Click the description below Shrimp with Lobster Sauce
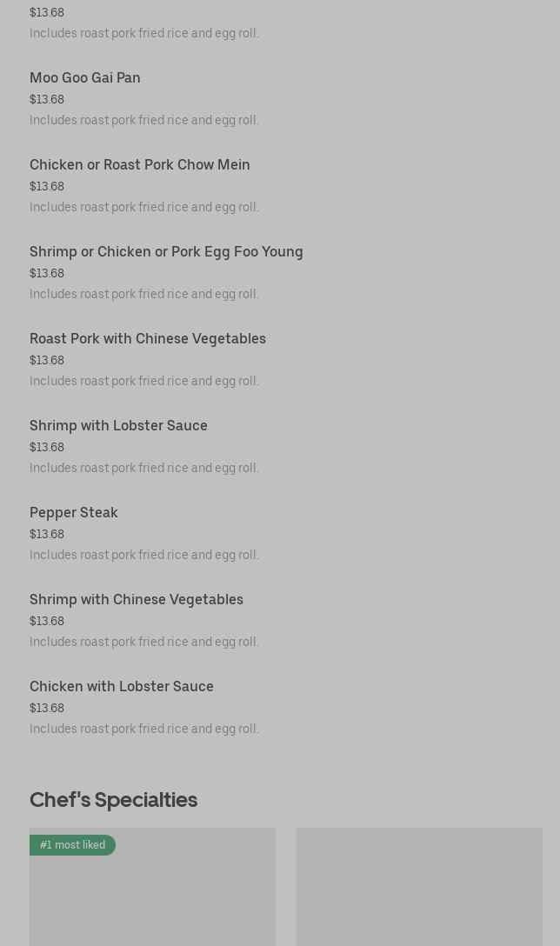This screenshot has height=946, width=560. pyautogui.click(x=144, y=469)
